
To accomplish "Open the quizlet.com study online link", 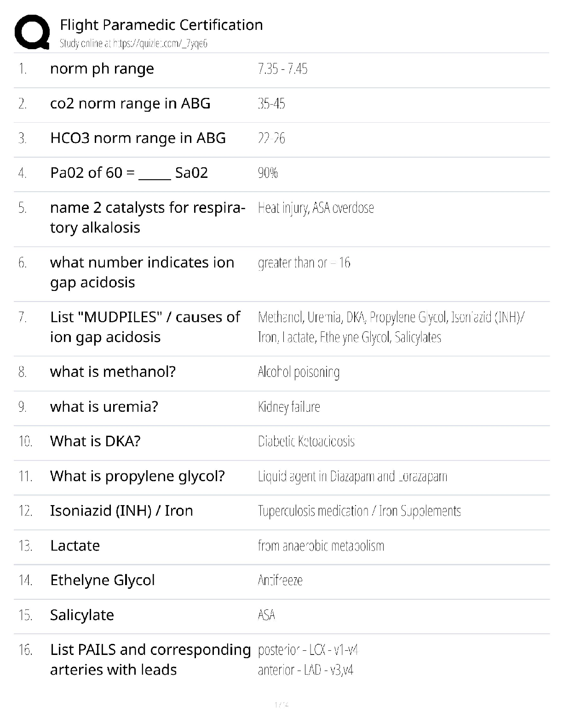I will (x=133, y=44).
